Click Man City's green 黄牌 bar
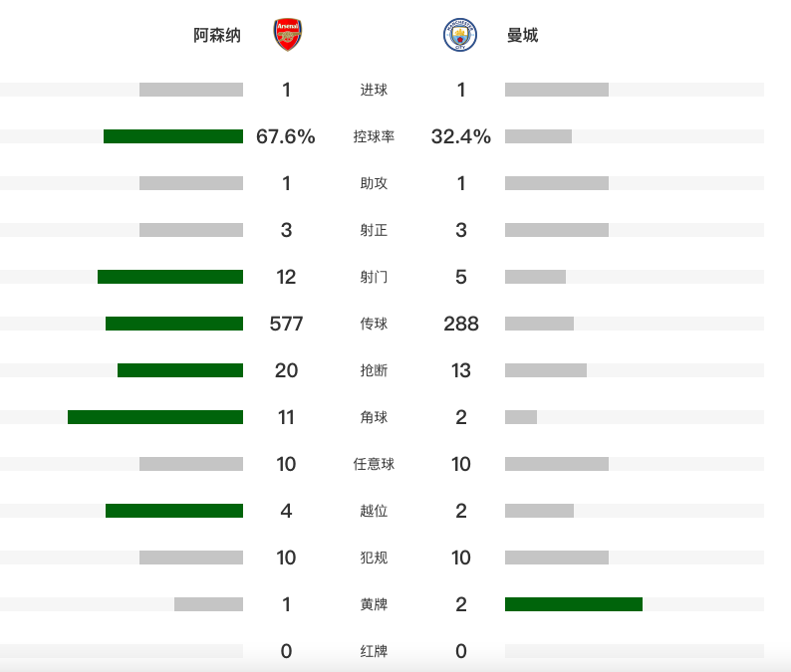 (x=574, y=604)
